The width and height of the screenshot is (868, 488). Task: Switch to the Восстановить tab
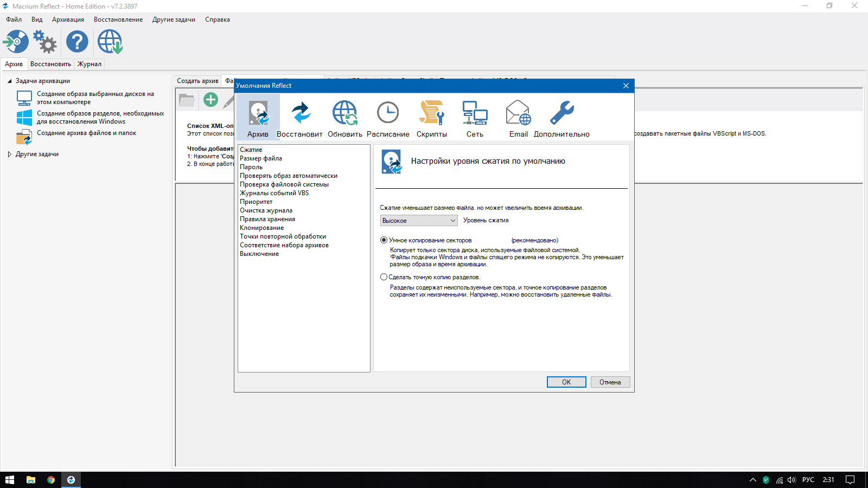click(50, 64)
